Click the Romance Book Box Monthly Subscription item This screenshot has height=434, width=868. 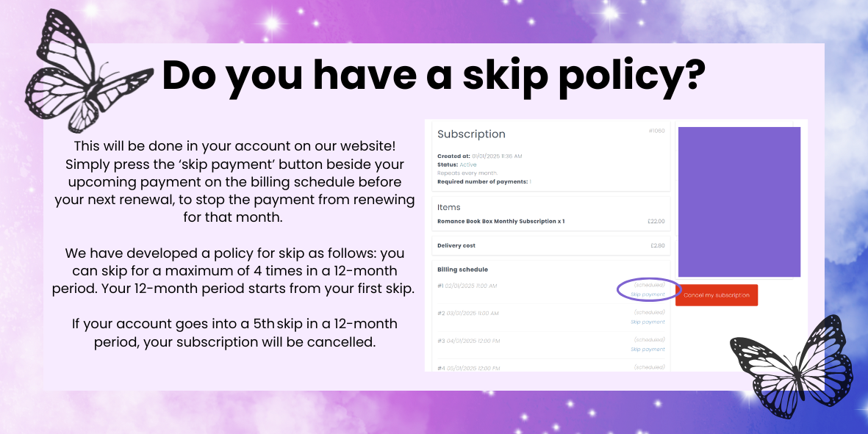point(501,221)
